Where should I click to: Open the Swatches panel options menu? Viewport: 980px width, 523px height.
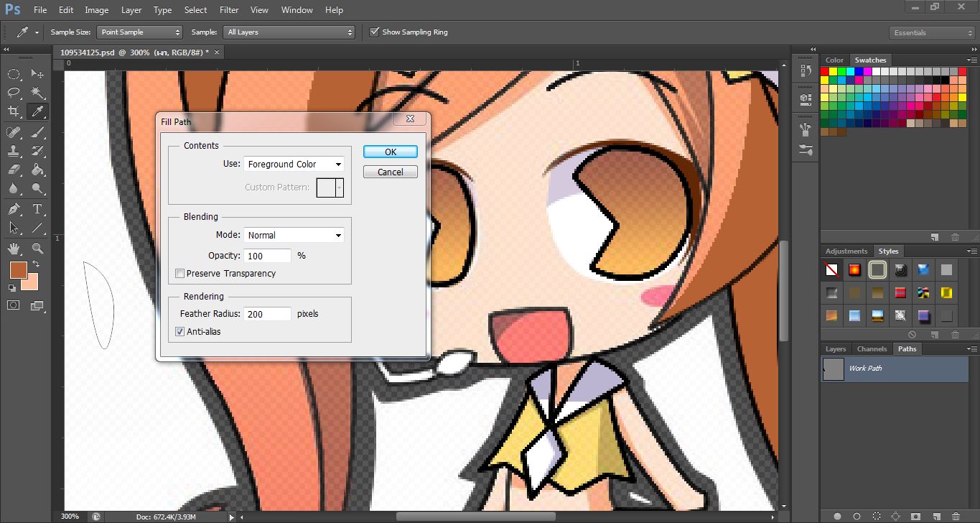coord(971,60)
